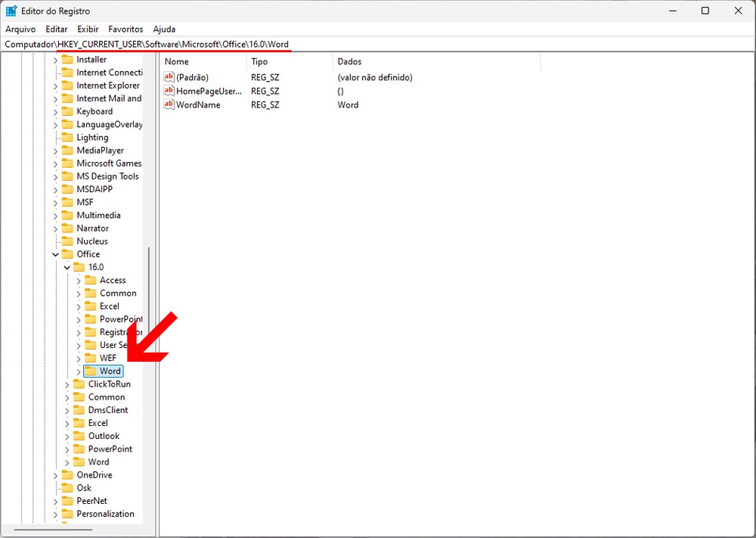Viewport: 756px width, 538px height.
Task: Select the selected Word folder icon under 16.0
Action: pos(91,371)
